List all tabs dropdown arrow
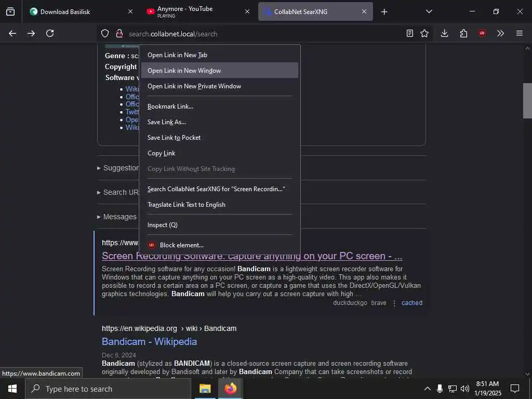Screen dimensions: 532x399 (x=429, y=11)
